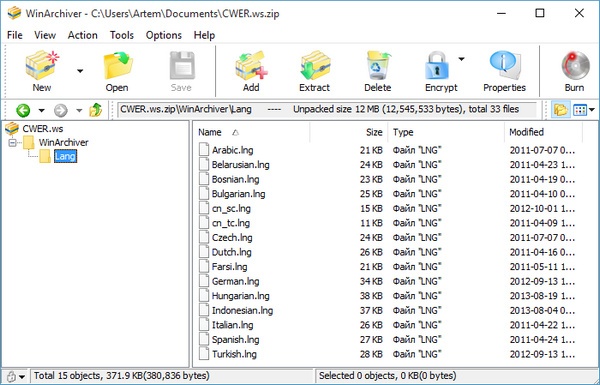Image resolution: width=600 pixels, height=385 pixels.
Task: Open status bar padlock dropdown arrow
Action: click(x=22, y=377)
